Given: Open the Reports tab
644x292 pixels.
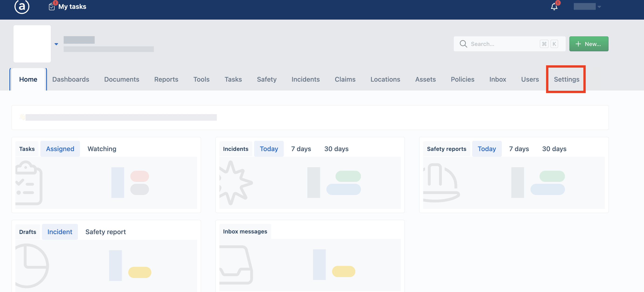Looking at the screenshot, I should point(166,79).
